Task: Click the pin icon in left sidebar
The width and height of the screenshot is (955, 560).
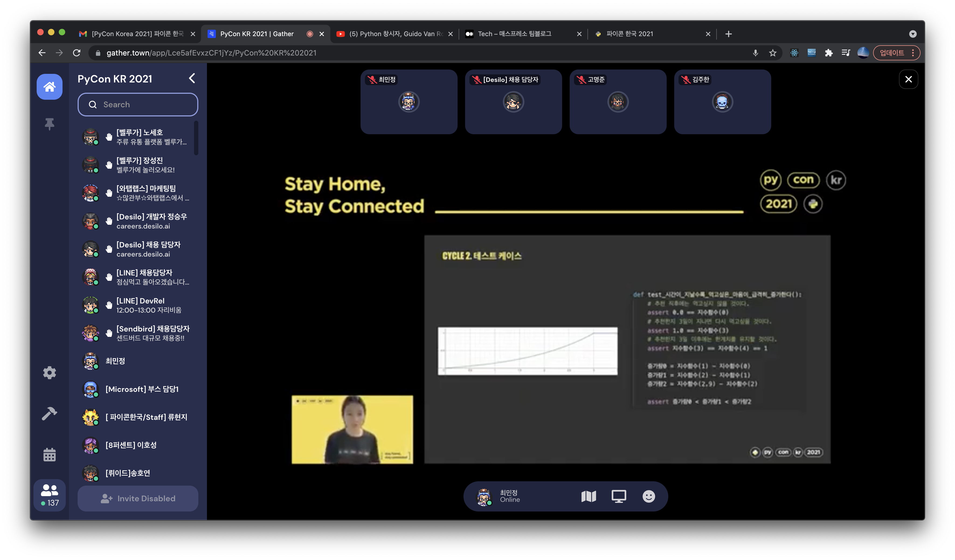Action: click(x=49, y=124)
